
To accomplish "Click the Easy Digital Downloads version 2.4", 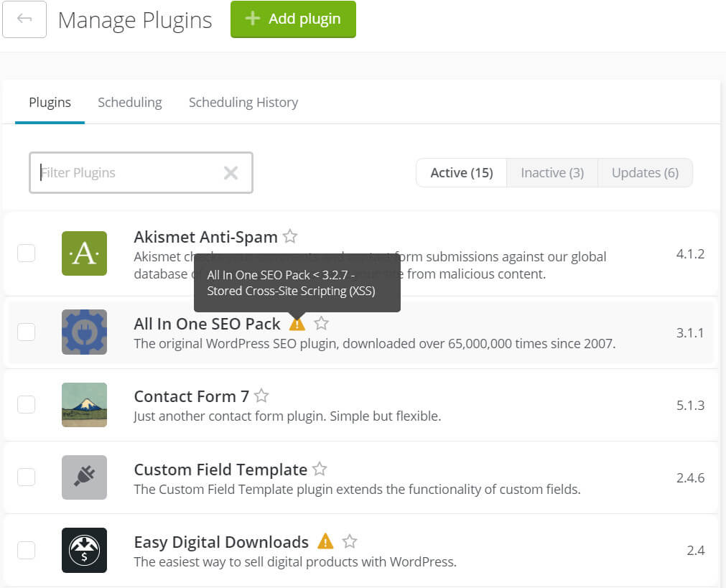I will click(695, 551).
